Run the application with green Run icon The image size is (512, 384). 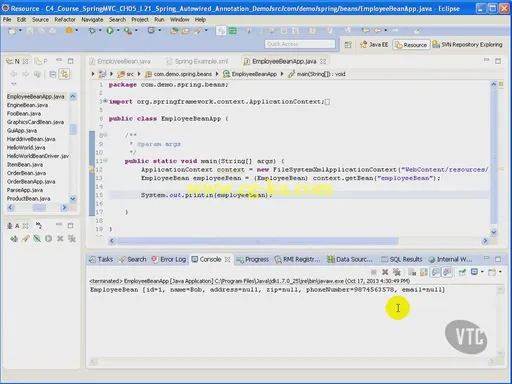(110, 31)
